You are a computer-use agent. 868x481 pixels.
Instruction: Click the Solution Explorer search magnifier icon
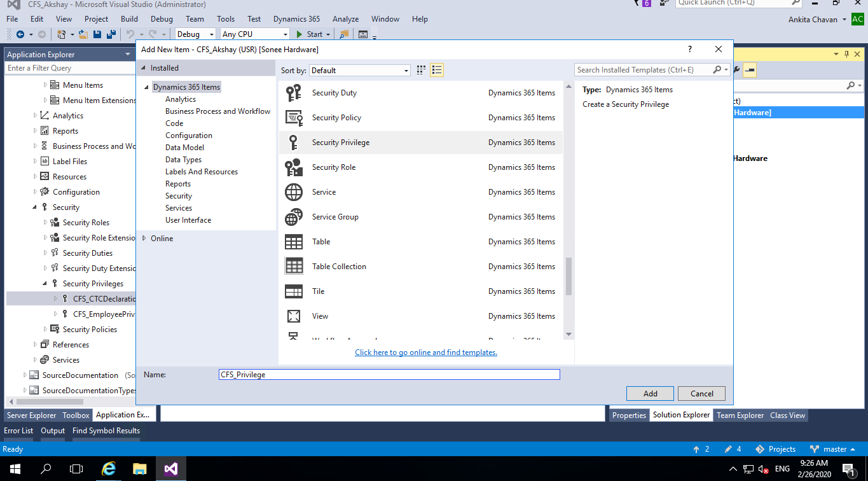(851, 85)
